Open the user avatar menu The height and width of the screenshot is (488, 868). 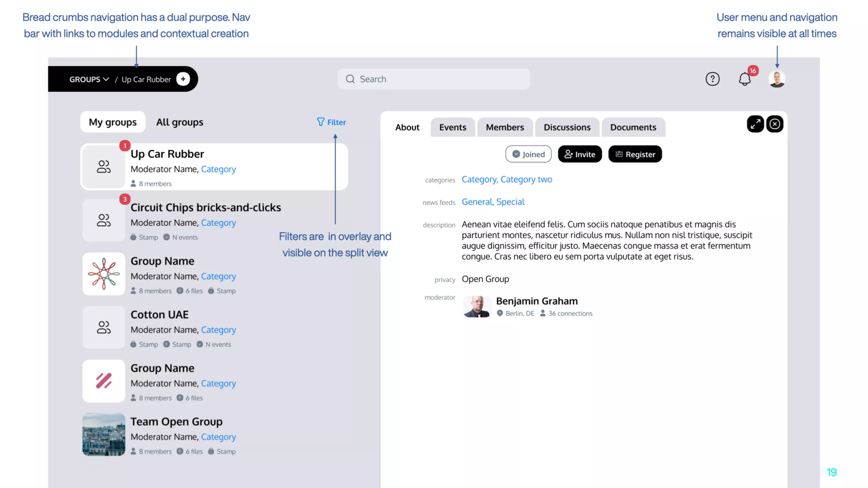[777, 79]
